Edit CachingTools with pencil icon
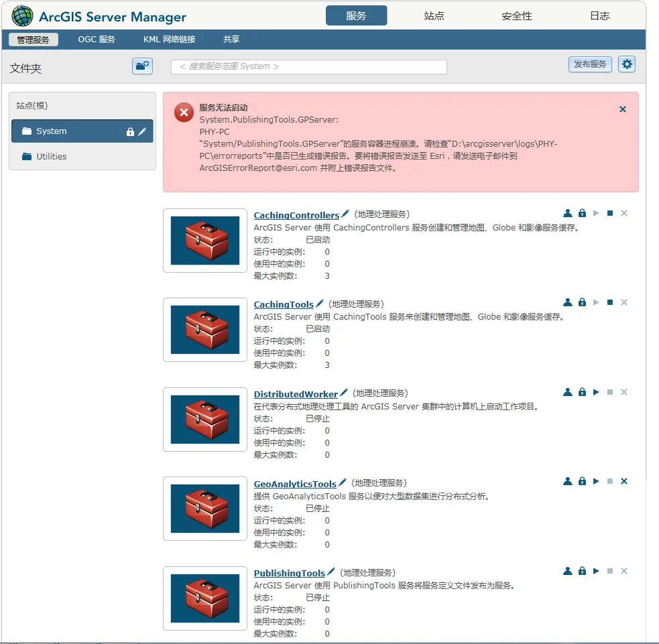 pyautogui.click(x=319, y=302)
